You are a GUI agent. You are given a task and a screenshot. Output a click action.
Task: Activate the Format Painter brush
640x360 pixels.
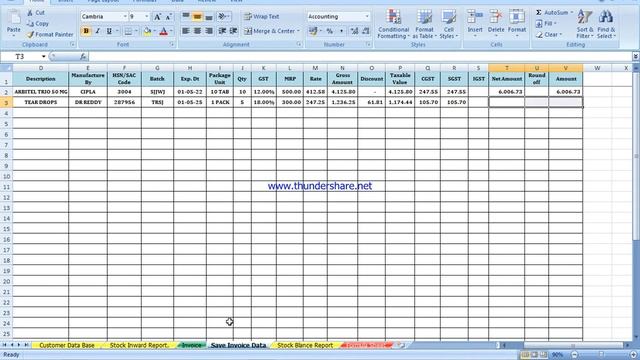pos(50,35)
